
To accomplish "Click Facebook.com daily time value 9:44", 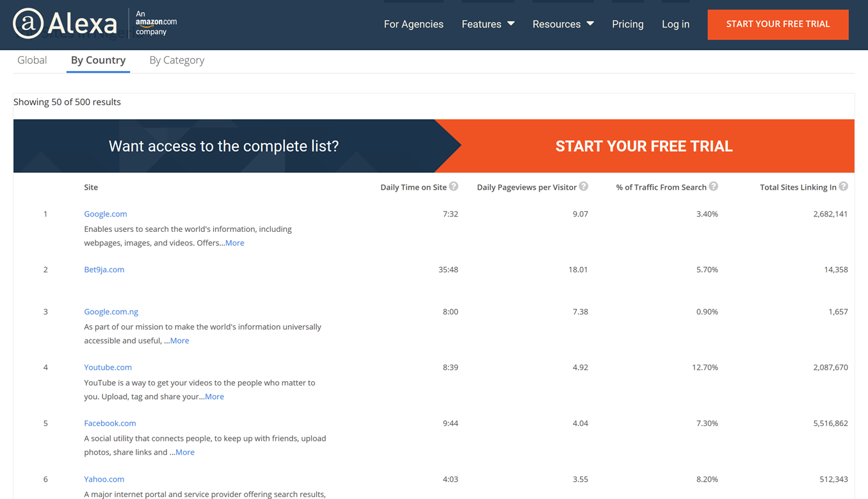I will pos(451,423).
